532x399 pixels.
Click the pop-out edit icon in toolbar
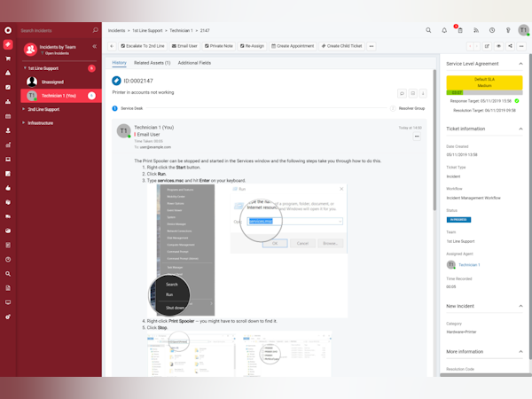point(487,46)
